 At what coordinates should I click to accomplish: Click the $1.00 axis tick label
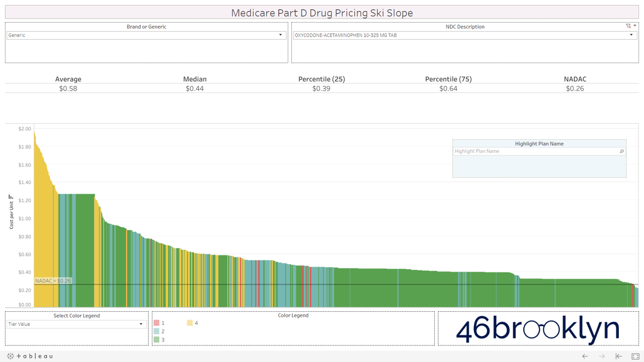point(25,219)
